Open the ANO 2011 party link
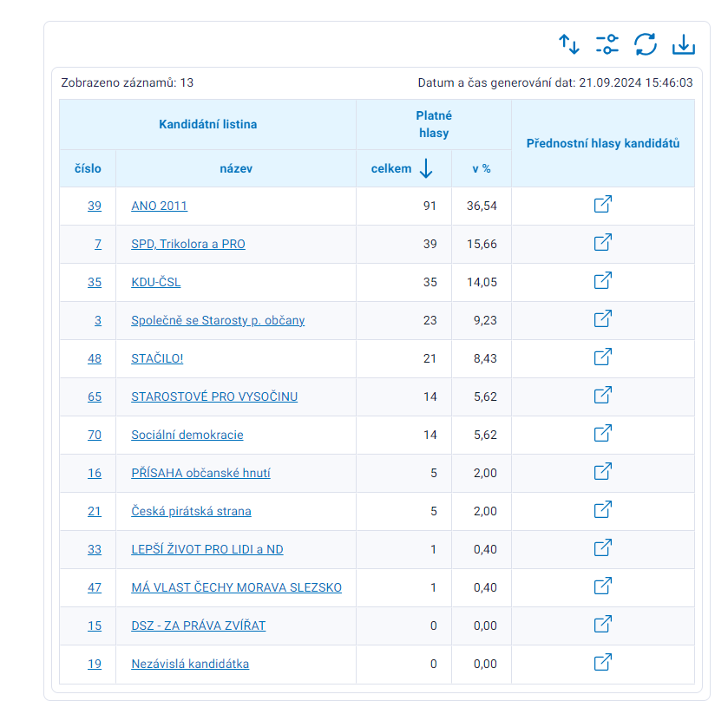Image resolution: width=728 pixels, height=714 pixels. (x=160, y=206)
